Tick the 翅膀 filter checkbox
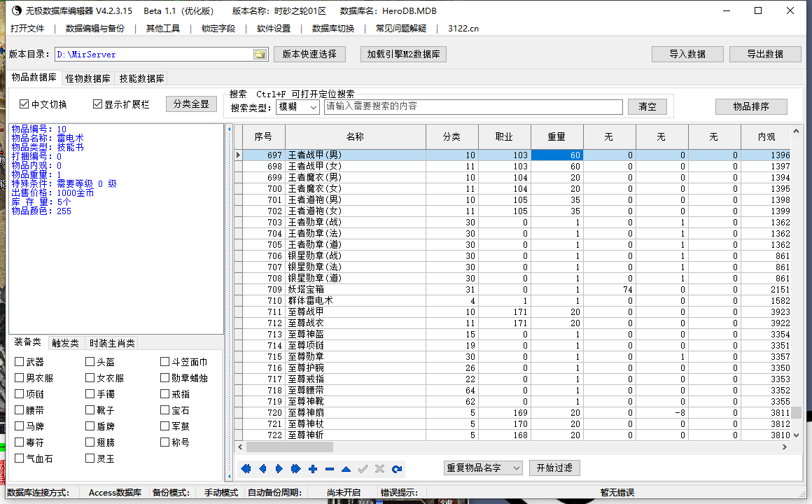This screenshot has width=812, height=504. point(90,442)
